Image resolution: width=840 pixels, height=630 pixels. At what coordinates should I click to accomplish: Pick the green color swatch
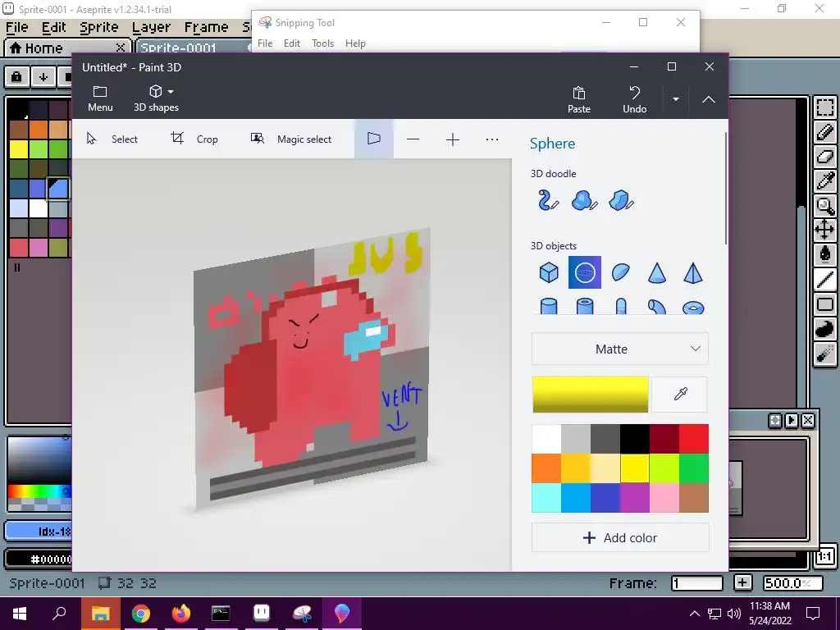point(694,468)
